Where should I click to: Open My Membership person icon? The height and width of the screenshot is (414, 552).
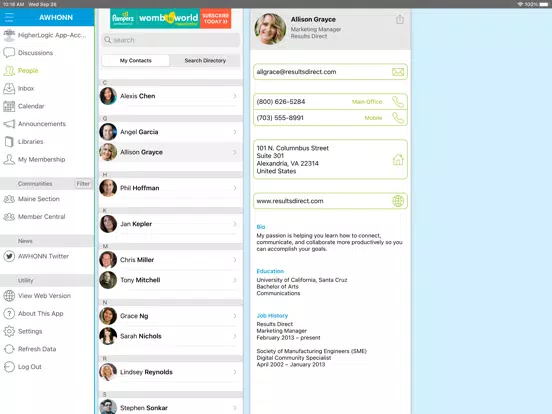click(x=9, y=159)
